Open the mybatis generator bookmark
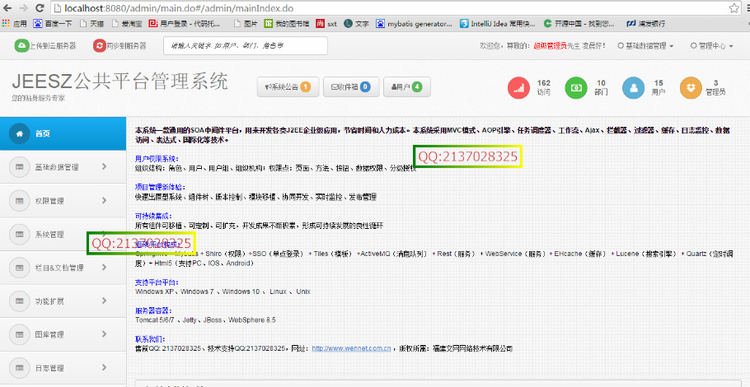 click(x=414, y=23)
